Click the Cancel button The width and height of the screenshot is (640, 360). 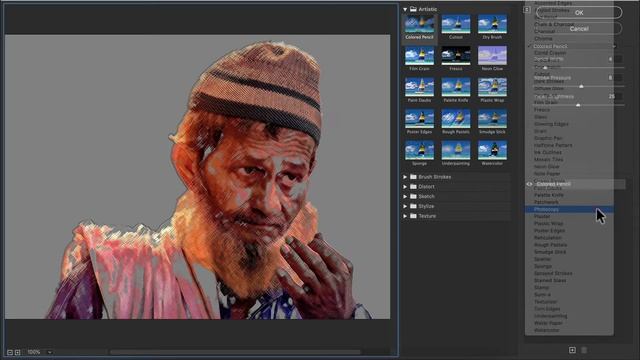[x=579, y=29]
